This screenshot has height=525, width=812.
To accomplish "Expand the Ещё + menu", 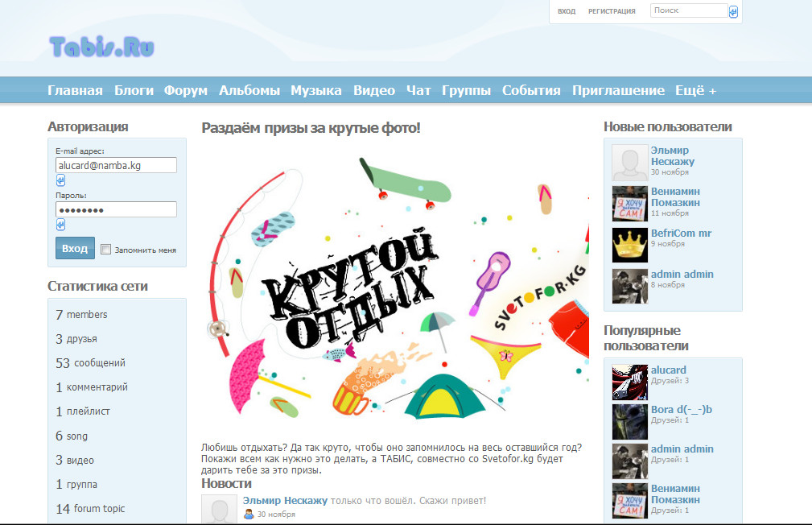I will (695, 91).
